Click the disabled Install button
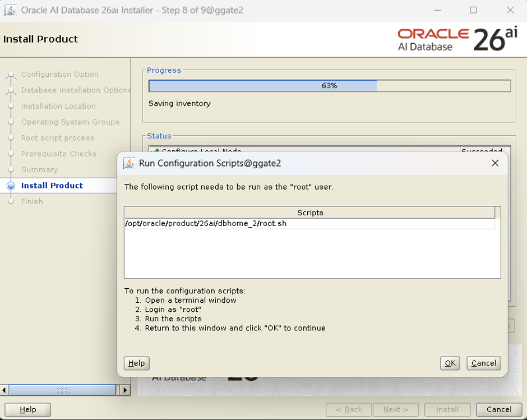This screenshot has width=527, height=420. [447, 409]
